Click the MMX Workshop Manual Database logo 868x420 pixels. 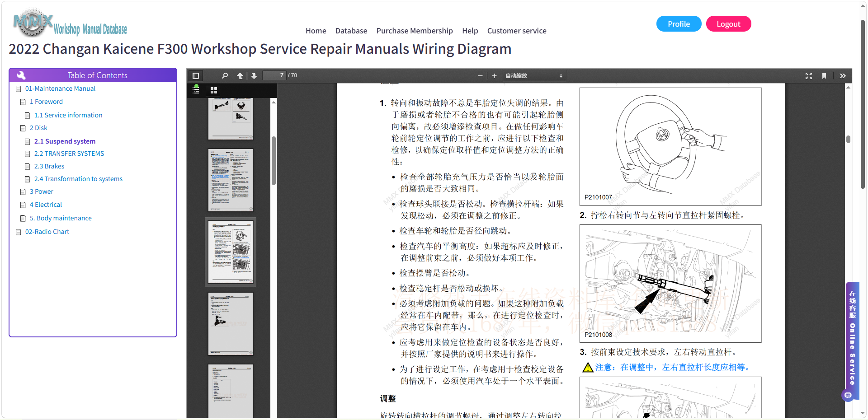tap(71, 23)
